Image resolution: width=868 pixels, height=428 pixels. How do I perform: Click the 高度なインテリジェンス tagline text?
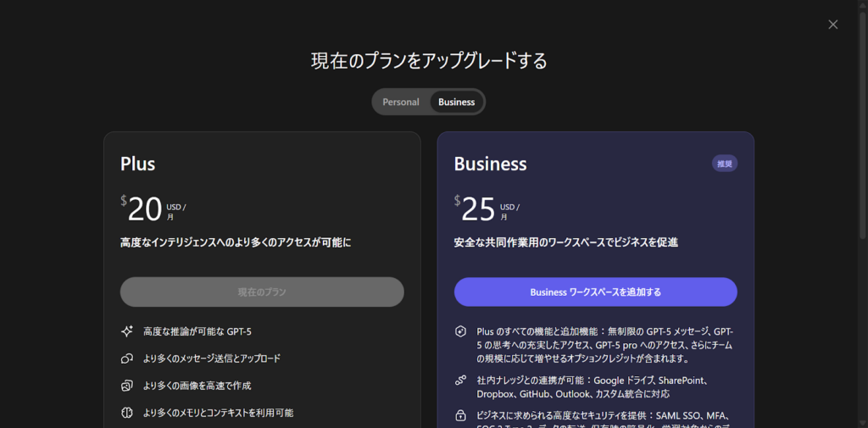(x=236, y=242)
